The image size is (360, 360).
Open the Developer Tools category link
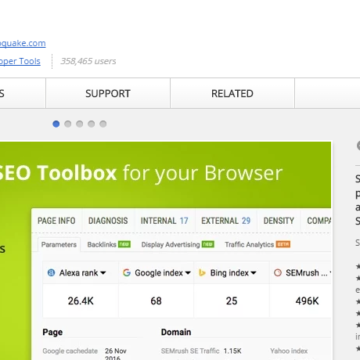click(x=20, y=61)
